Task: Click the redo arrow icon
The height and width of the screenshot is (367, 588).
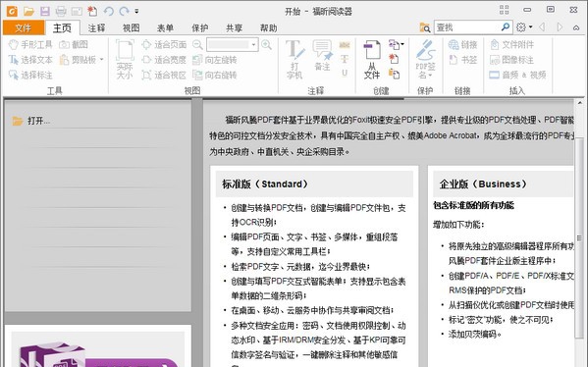Action: [124, 11]
